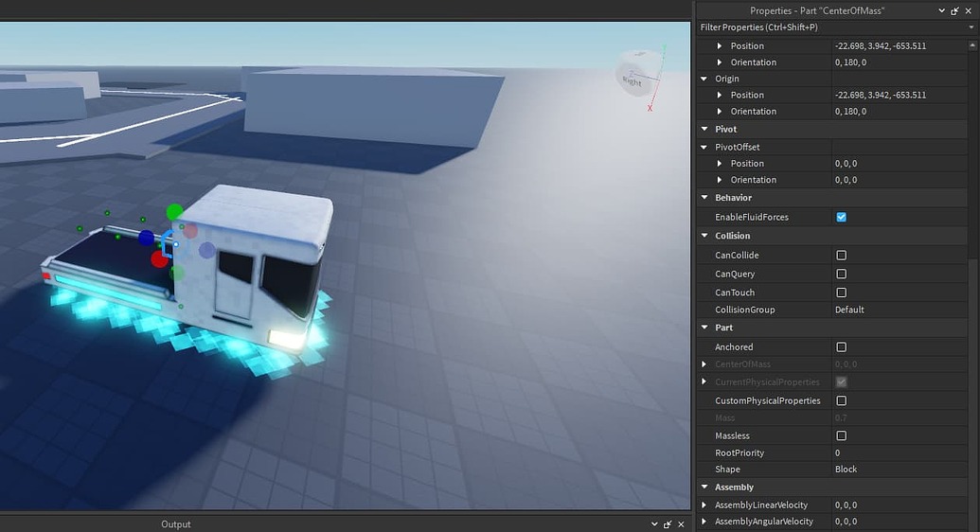This screenshot has width=980, height=532.
Task: Close the Output panel
Action: pyautogui.click(x=681, y=523)
